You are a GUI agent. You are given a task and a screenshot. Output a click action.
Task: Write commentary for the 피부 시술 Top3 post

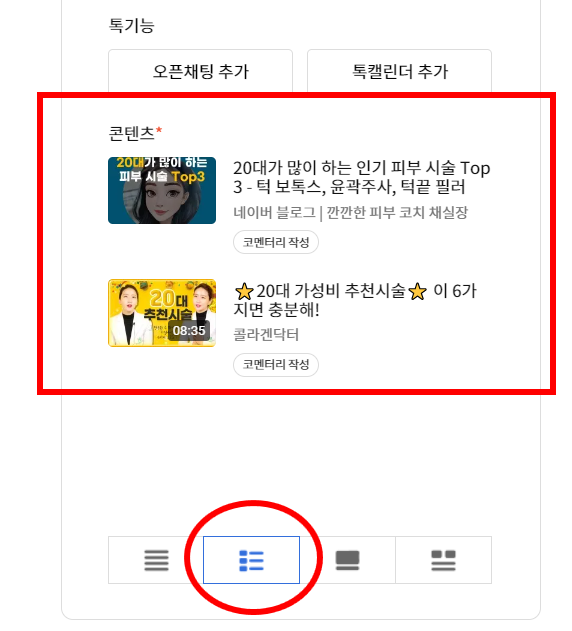[276, 242]
